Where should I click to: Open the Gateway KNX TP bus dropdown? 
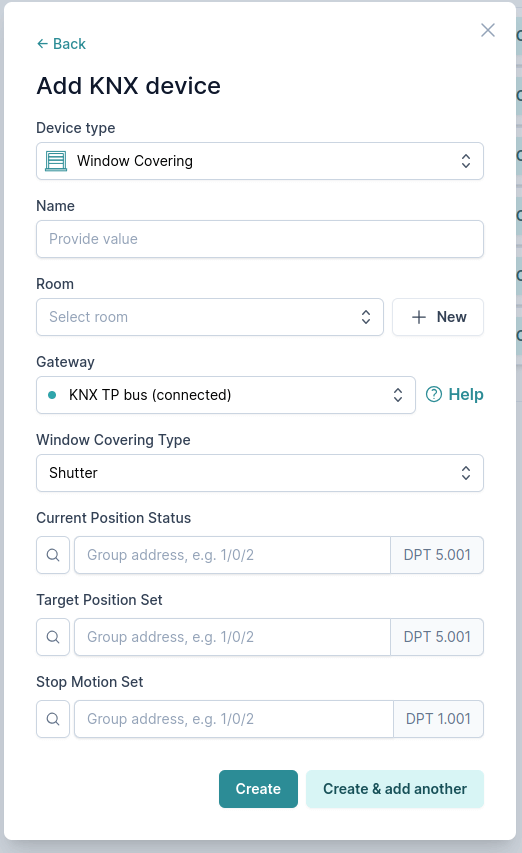(226, 395)
